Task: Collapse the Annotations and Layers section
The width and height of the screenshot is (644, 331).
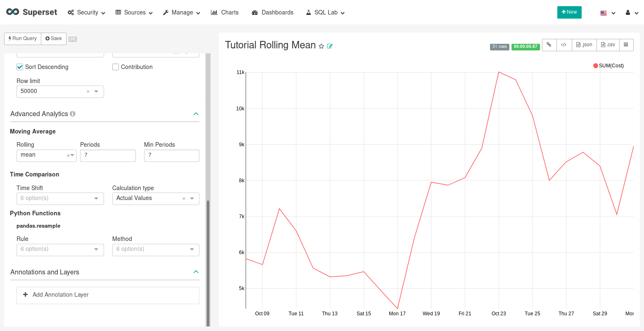Action: 196,272
